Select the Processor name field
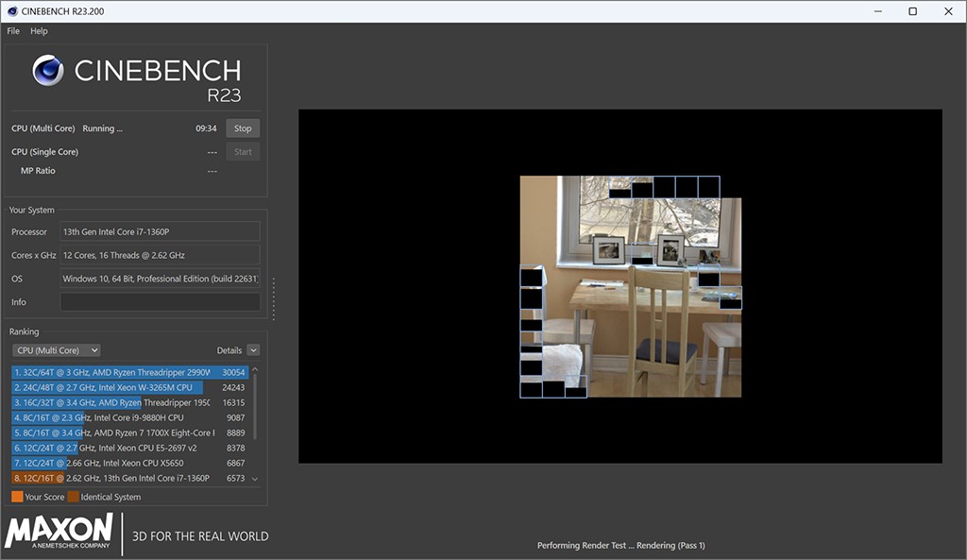Image resolution: width=967 pixels, height=560 pixels. tap(160, 232)
